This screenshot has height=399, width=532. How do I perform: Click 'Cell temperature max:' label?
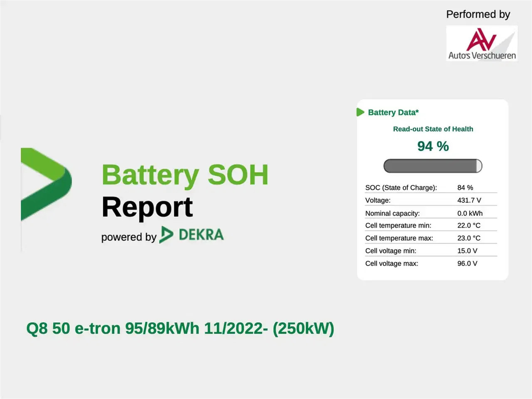[399, 238]
